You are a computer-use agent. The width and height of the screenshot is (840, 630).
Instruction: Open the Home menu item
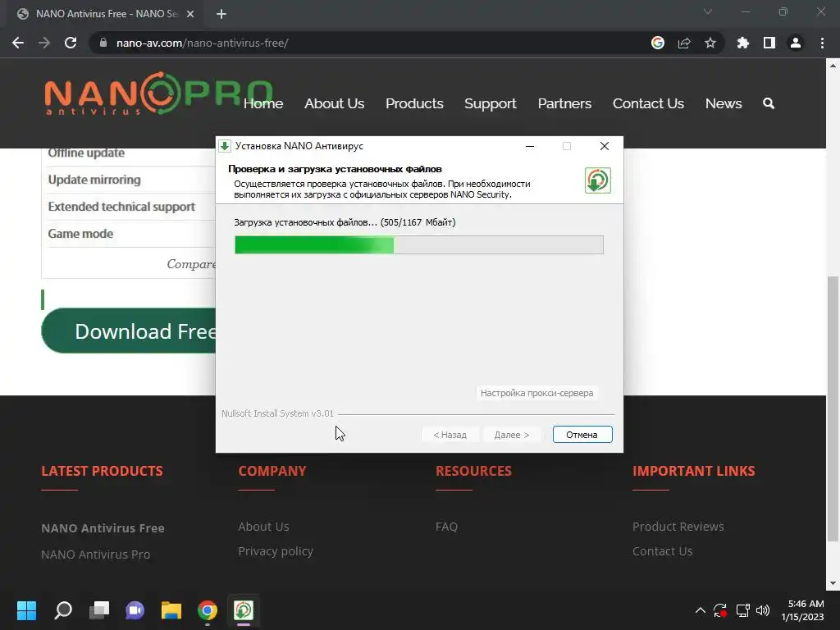point(263,103)
